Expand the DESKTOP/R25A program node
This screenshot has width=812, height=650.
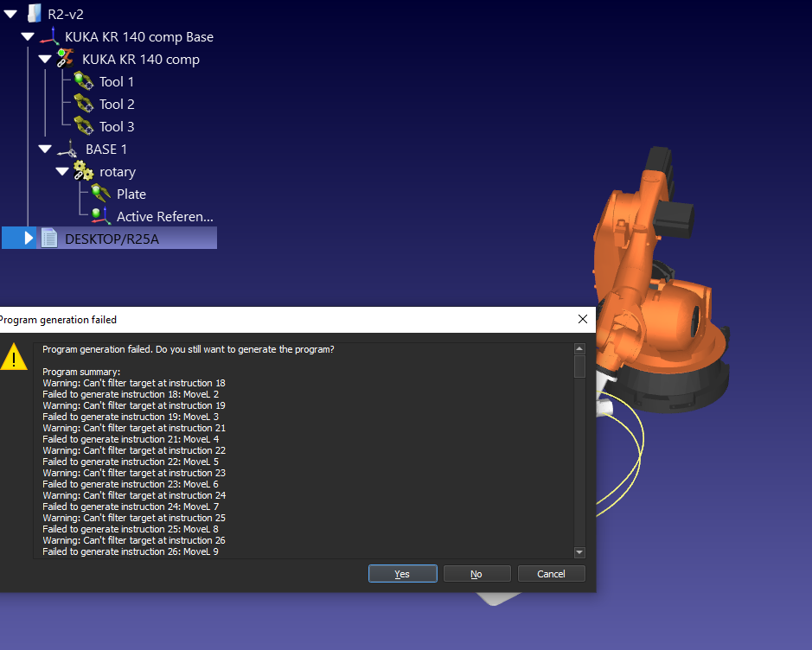tap(29, 238)
